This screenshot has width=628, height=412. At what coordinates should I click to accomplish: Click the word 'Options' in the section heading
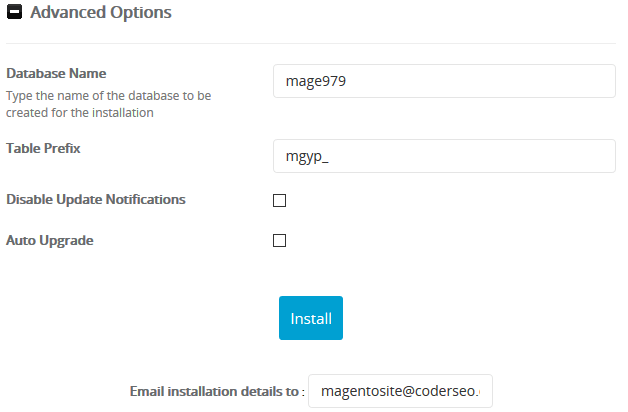tap(141, 13)
